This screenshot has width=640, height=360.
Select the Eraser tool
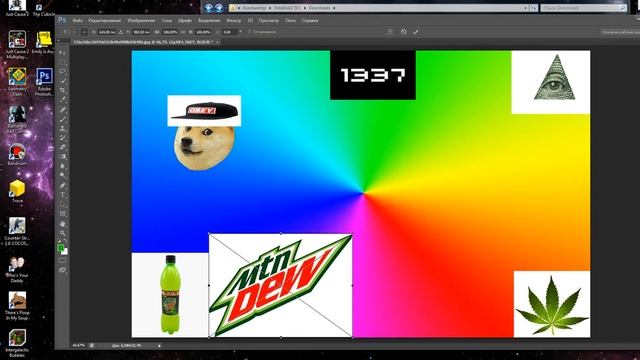tap(62, 147)
